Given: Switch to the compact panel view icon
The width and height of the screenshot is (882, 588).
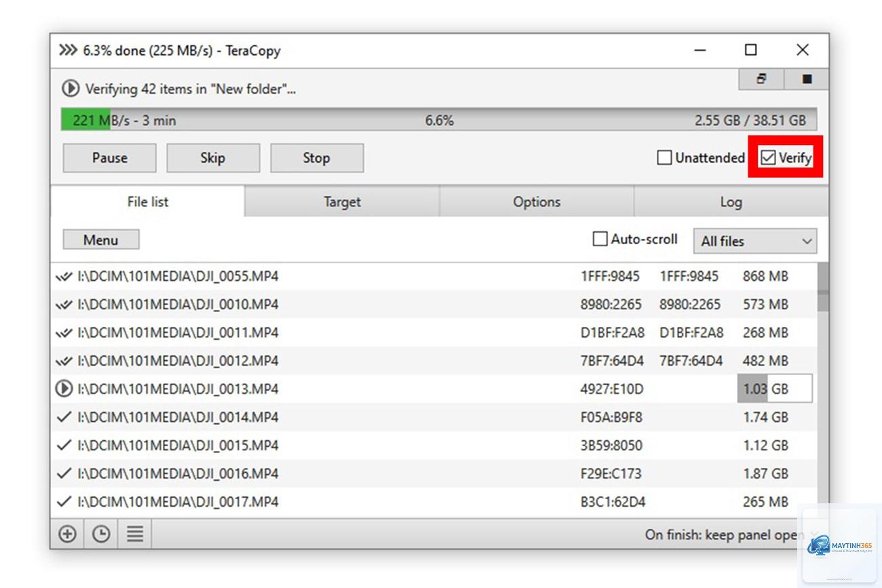Looking at the screenshot, I should pos(761,79).
